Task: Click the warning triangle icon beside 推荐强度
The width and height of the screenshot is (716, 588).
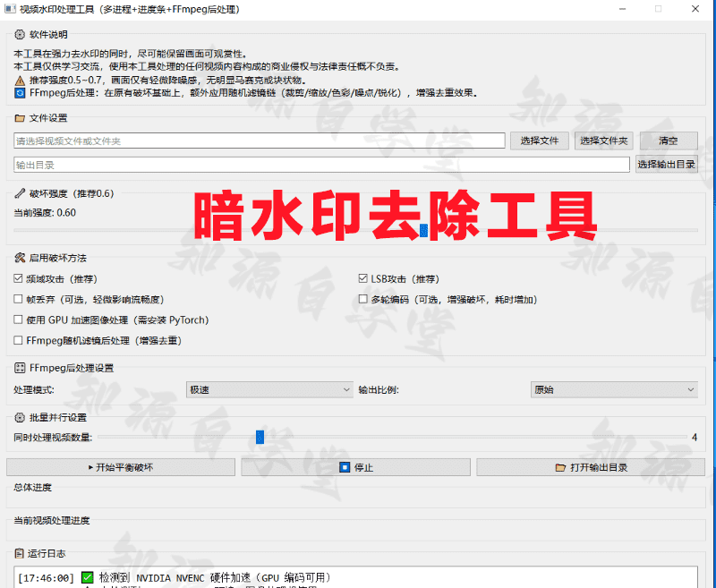Action: click(20, 81)
